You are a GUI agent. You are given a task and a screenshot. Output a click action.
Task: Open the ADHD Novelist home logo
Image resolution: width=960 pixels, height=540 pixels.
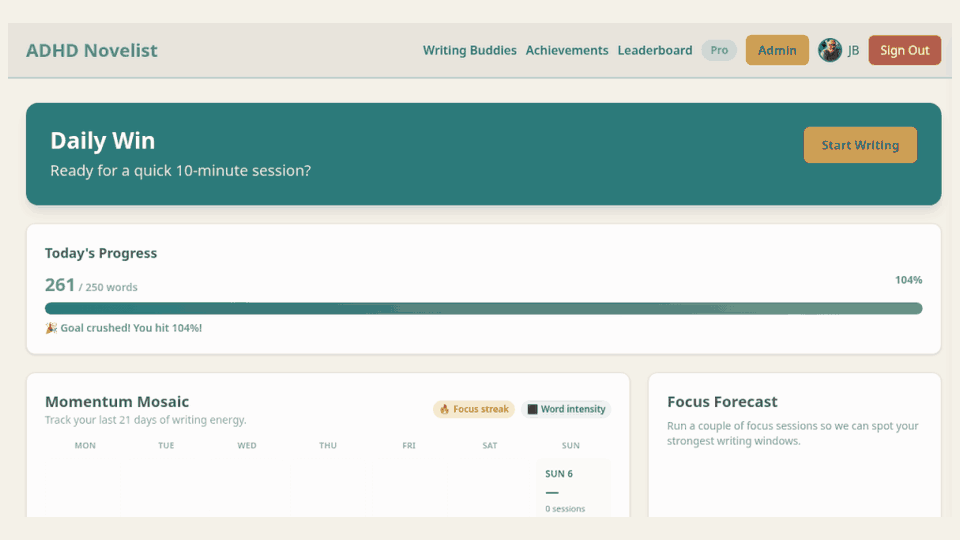(x=91, y=50)
